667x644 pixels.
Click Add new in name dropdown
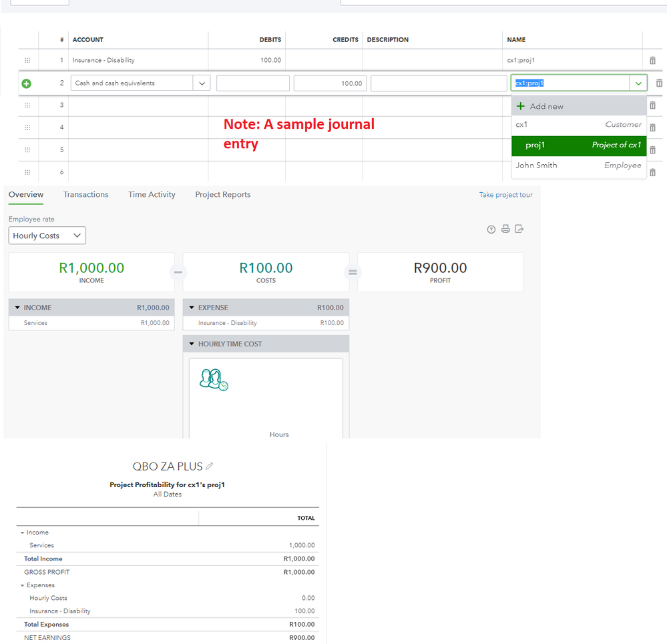(579, 106)
